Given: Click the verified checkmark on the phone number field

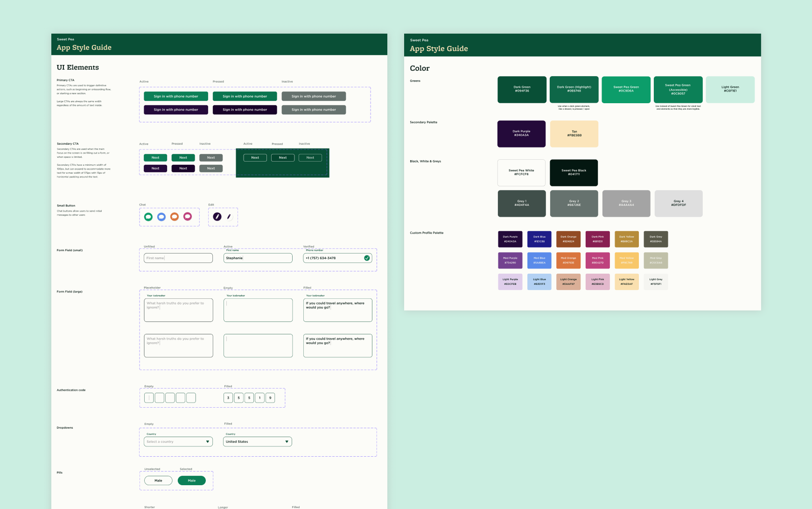Looking at the screenshot, I should tap(367, 257).
